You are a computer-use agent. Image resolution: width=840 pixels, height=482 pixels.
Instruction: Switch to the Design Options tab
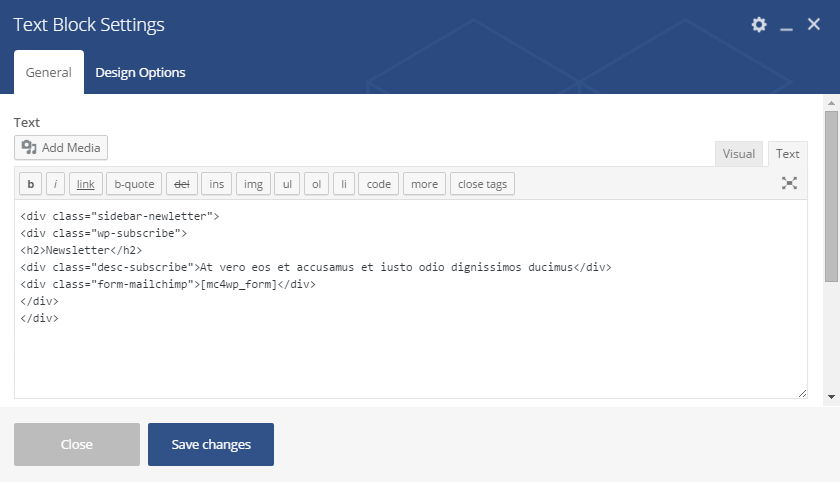coord(140,72)
